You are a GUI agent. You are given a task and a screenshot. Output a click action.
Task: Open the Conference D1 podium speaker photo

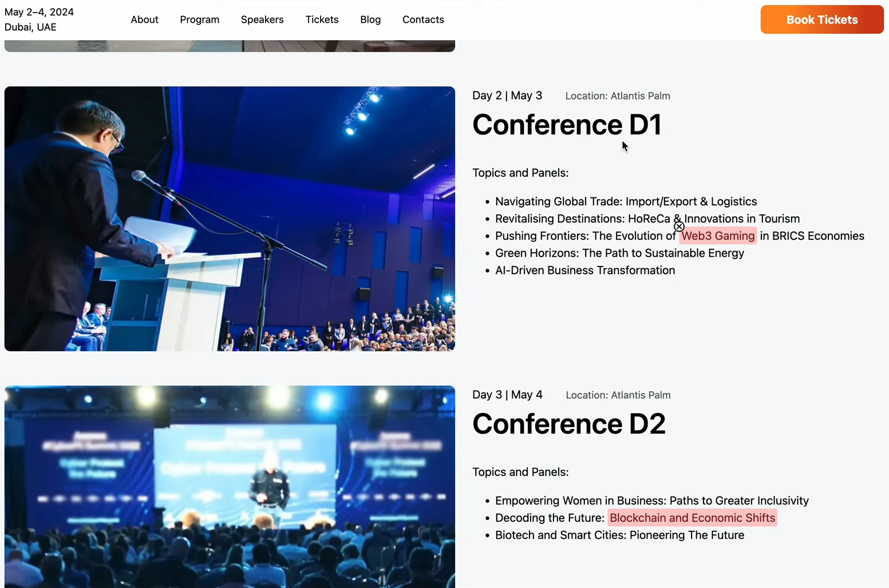[230, 218]
